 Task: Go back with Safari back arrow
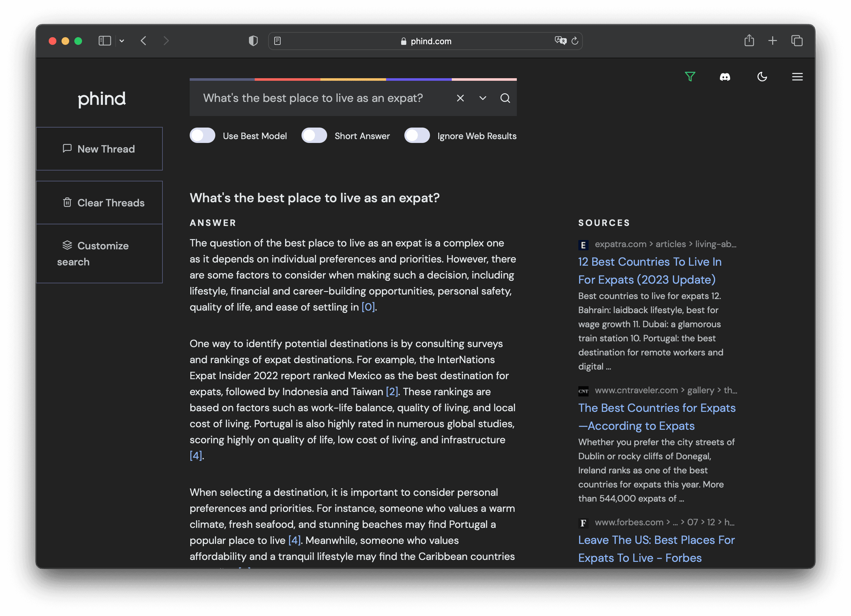(x=143, y=40)
